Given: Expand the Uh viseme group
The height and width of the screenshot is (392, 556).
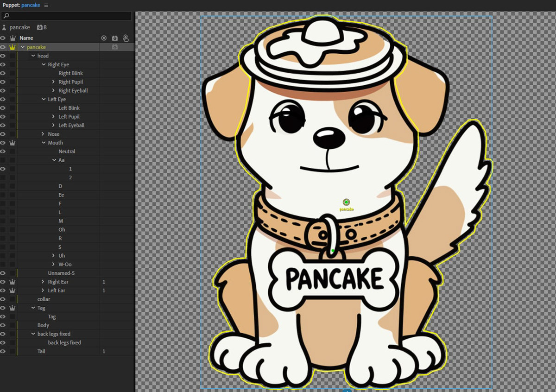Looking at the screenshot, I should [54, 256].
